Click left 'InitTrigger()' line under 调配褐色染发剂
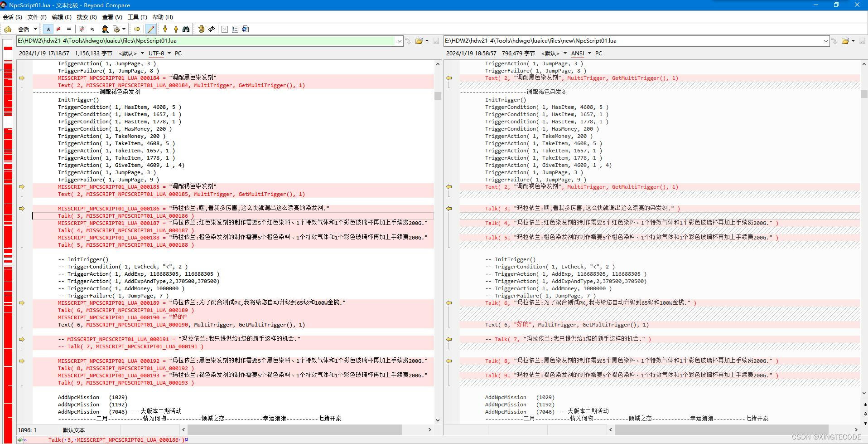This screenshot has width=868, height=444. 78,100
